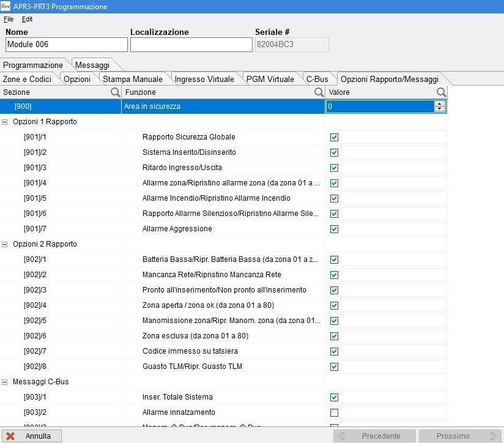The height and width of the screenshot is (443, 504).
Task: Click the search icon in Valore column header
Action: point(442,92)
